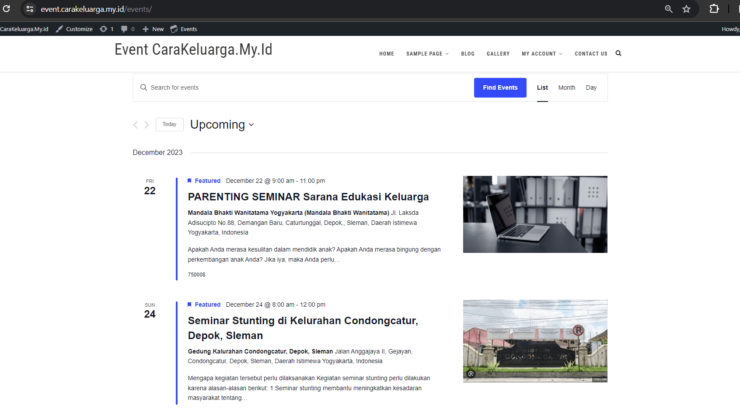Click the browser zoom magnifier icon

click(668, 9)
